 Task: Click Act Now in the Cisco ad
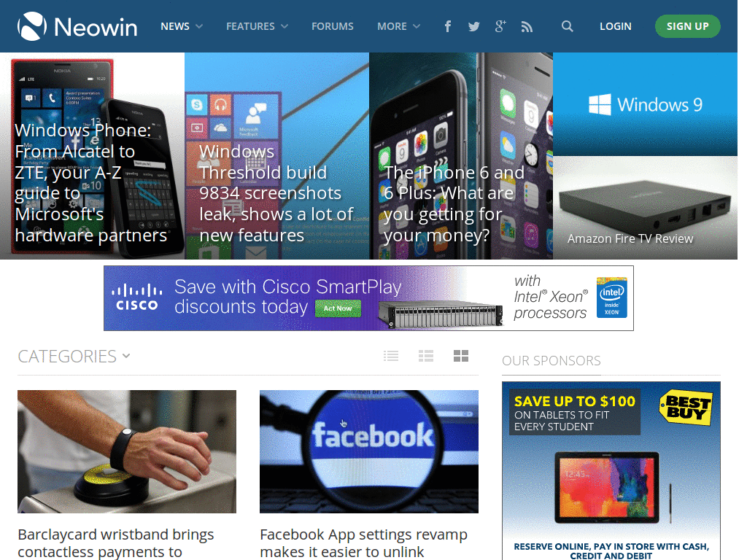(338, 308)
